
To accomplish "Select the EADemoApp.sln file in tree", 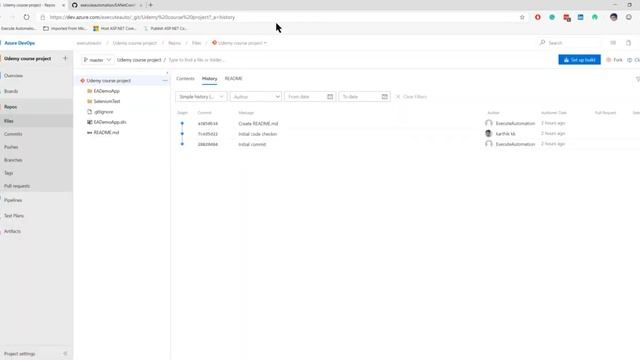I will pos(107,122).
